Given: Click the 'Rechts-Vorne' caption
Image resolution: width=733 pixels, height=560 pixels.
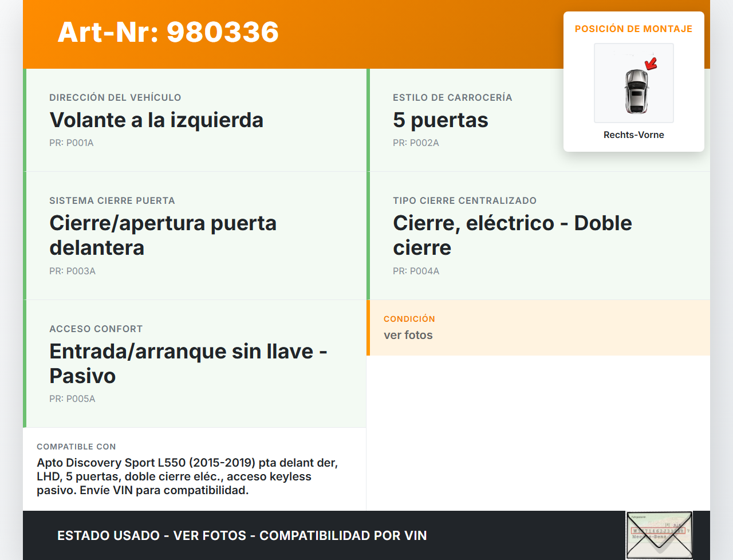Looking at the screenshot, I should pyautogui.click(x=633, y=135).
